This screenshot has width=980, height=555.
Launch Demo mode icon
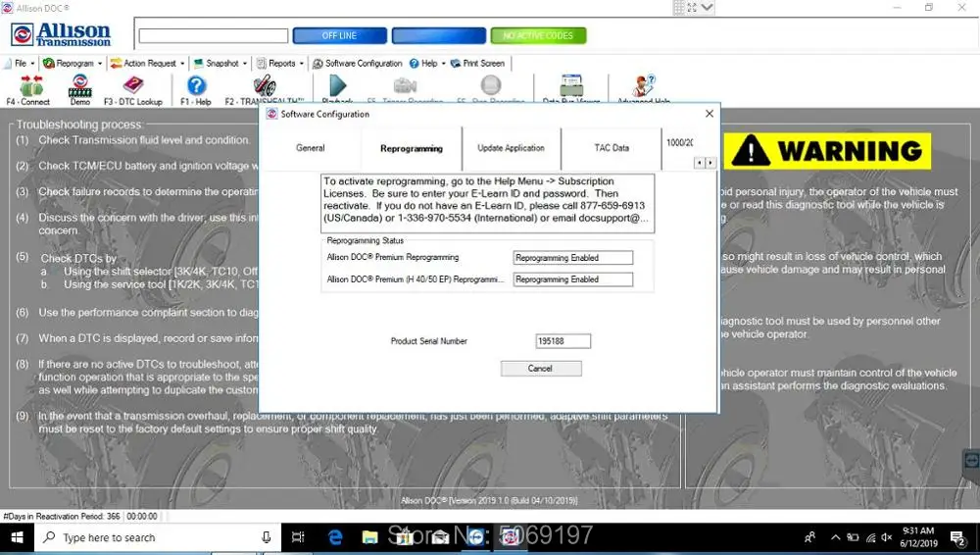80,85
